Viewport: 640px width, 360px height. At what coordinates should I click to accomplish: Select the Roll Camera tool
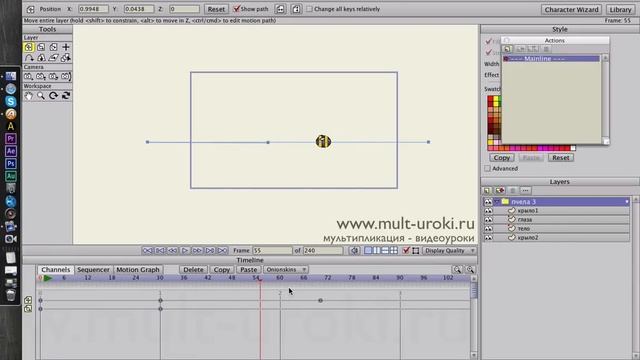pos(53,76)
